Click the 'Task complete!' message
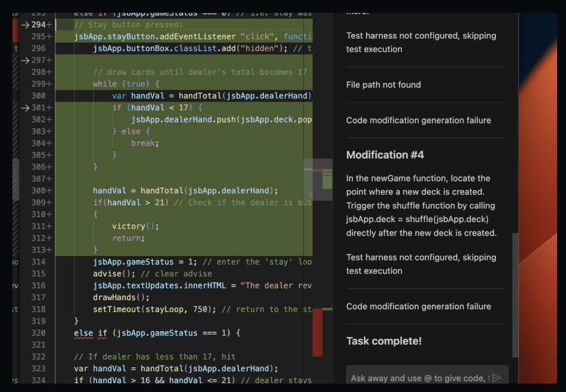Screen dimensions: 566x392 click(384, 341)
